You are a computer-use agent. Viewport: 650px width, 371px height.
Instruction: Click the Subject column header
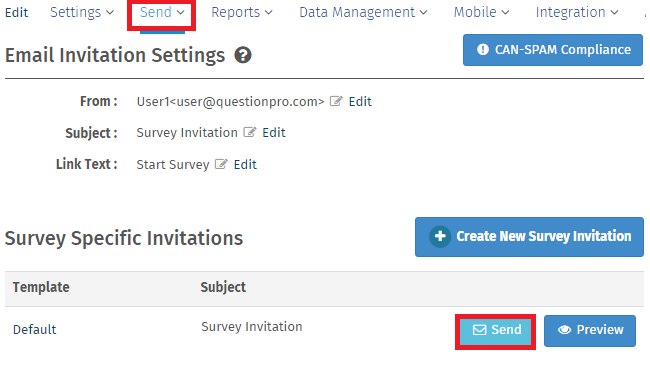223,287
